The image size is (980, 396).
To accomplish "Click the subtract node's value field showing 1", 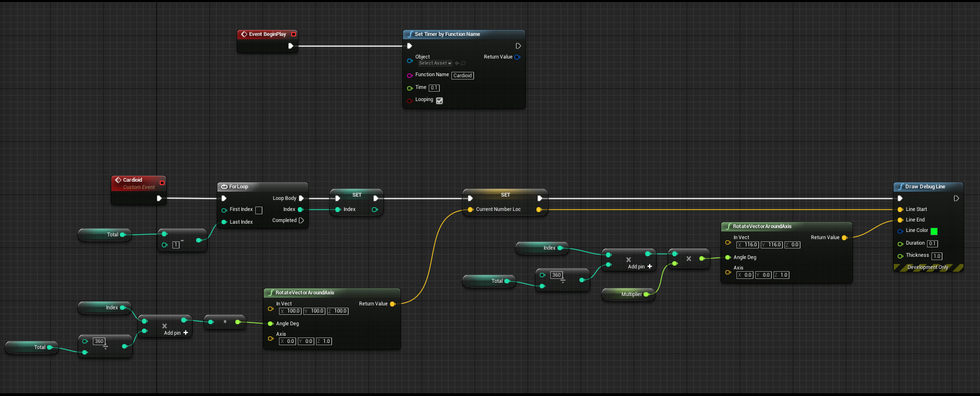I will [176, 245].
